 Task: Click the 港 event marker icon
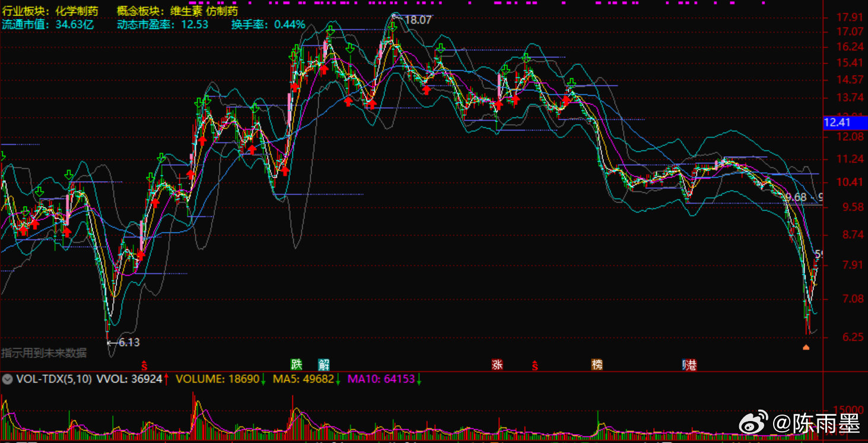pyautogui.click(x=690, y=364)
